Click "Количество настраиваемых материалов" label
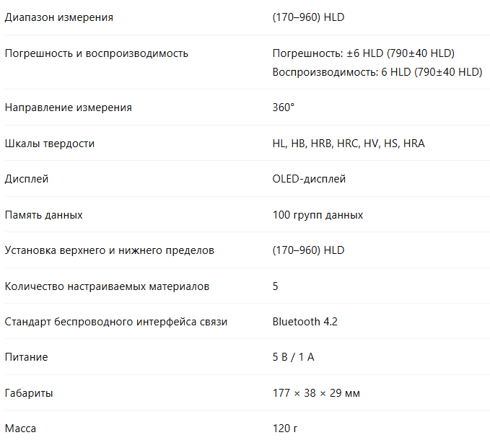The image size is (490, 448). point(107,286)
